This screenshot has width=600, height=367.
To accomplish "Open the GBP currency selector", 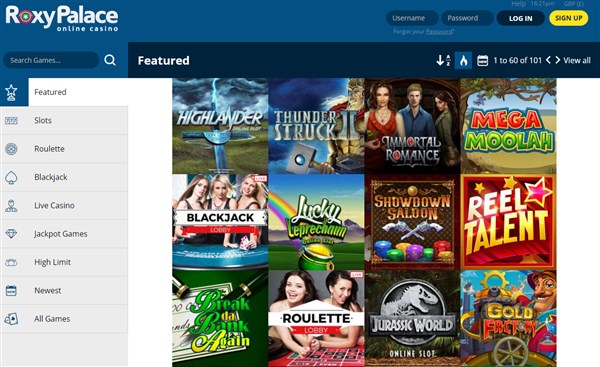I will click(x=573, y=3).
